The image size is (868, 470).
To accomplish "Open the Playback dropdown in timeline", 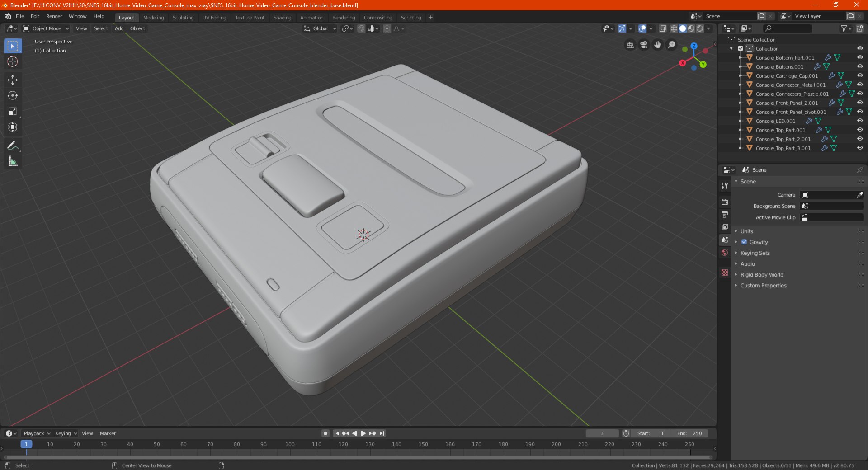I will (37, 433).
